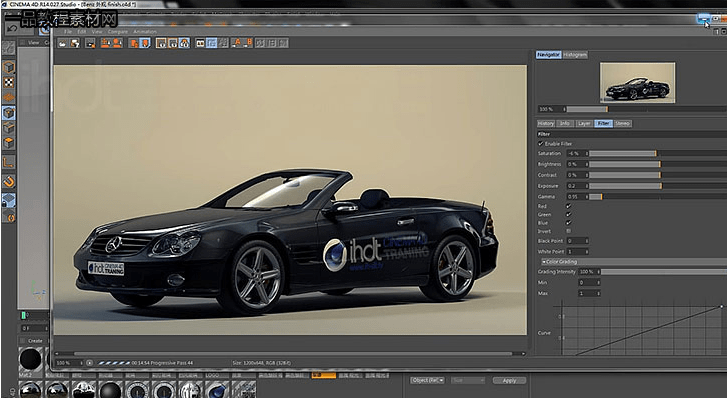Open the File menu in Picture Viewer
This screenshot has height=398, width=727.
click(x=68, y=32)
